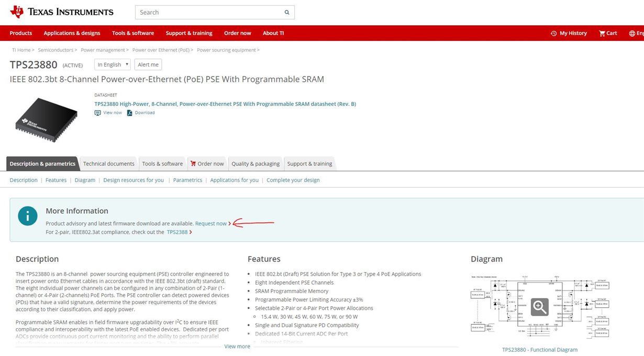Click the Texas Instruments logo
Image resolution: width=644 pixels, height=356 pixels.
[62, 12]
